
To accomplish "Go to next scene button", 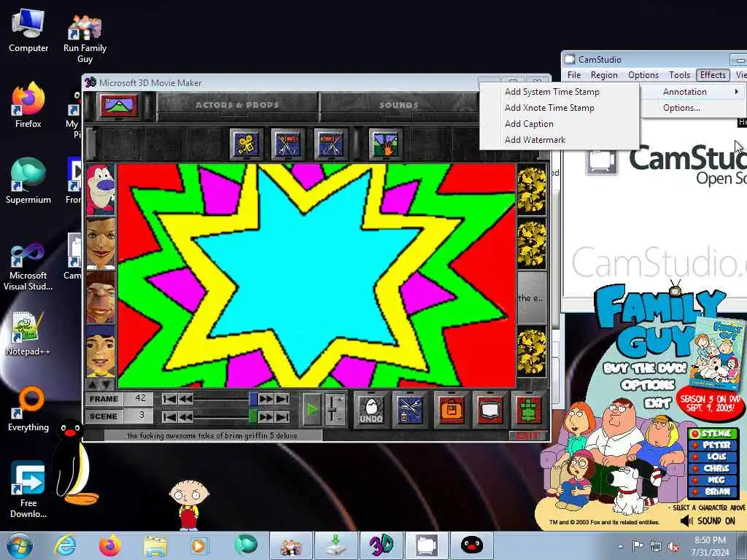I will tap(266, 417).
